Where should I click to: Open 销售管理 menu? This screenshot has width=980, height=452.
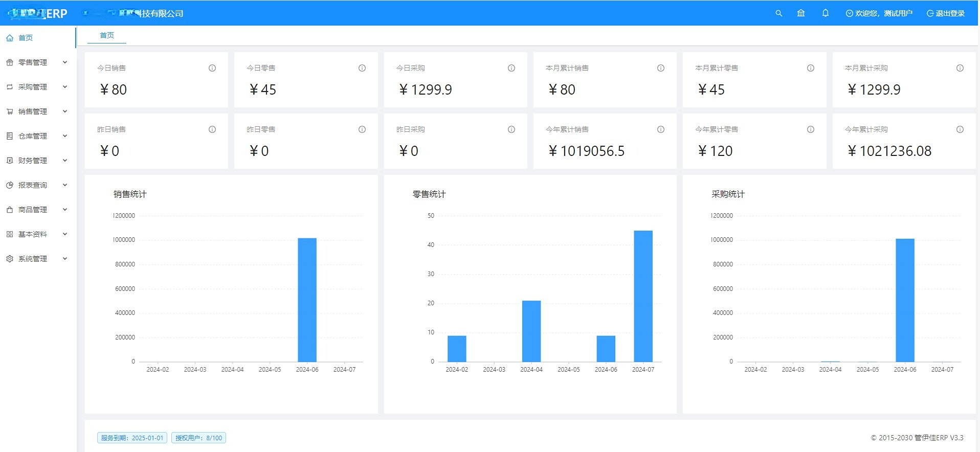[38, 111]
